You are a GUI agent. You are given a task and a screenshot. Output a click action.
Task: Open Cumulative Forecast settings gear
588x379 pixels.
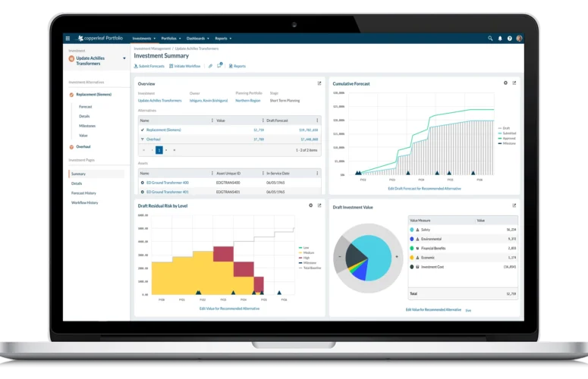(x=505, y=83)
